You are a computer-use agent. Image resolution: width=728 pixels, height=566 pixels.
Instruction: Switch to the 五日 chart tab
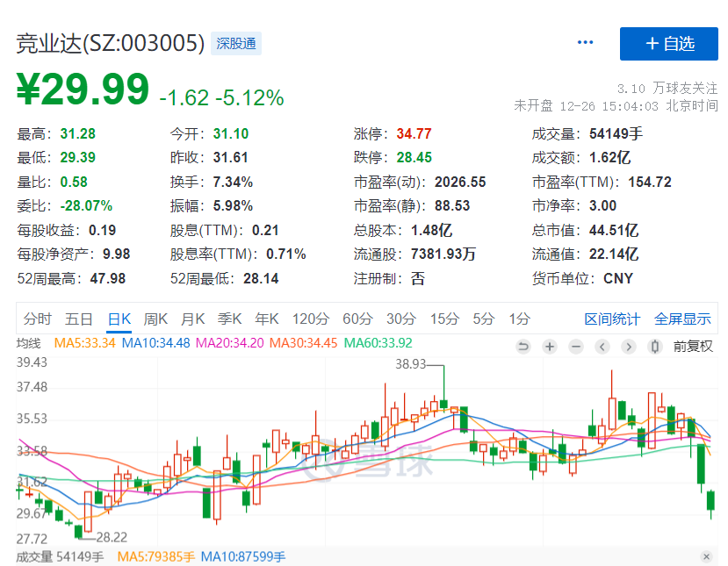point(78,319)
